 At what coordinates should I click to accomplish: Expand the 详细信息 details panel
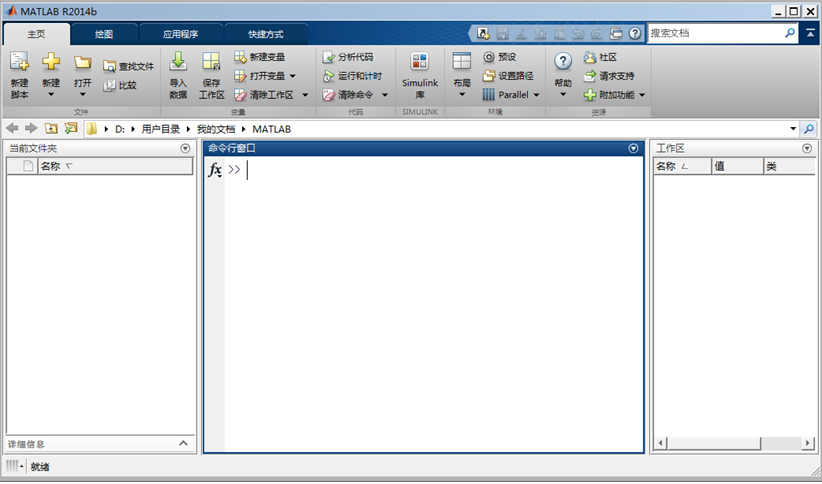pyautogui.click(x=183, y=444)
